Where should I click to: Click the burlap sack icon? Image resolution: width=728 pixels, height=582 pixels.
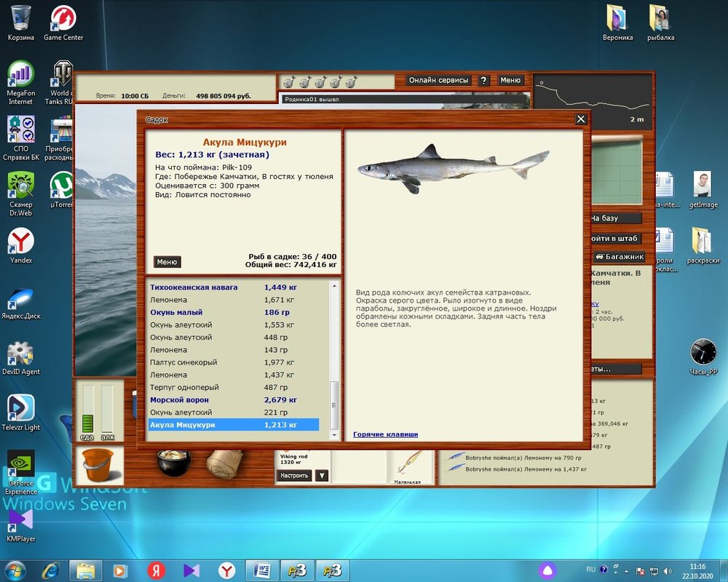coord(224,463)
